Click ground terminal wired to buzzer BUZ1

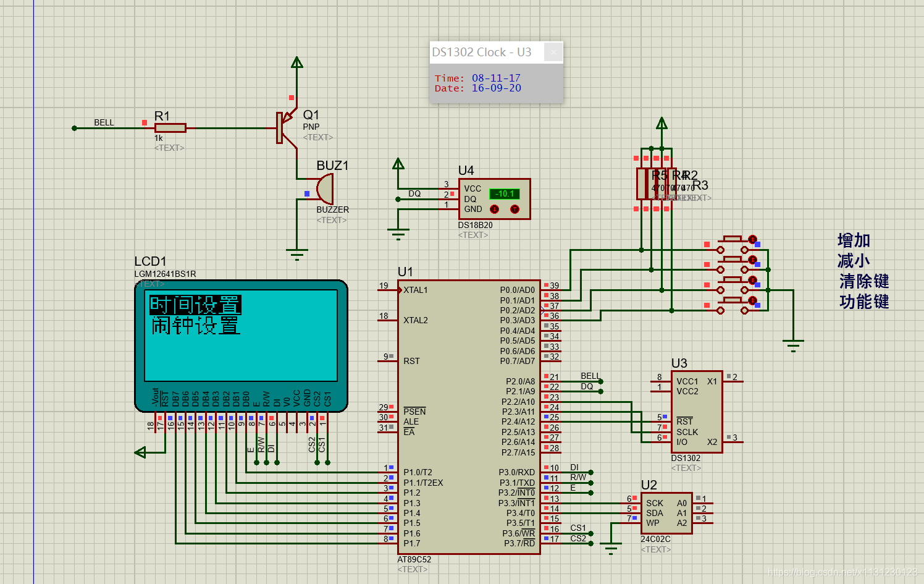click(x=297, y=253)
